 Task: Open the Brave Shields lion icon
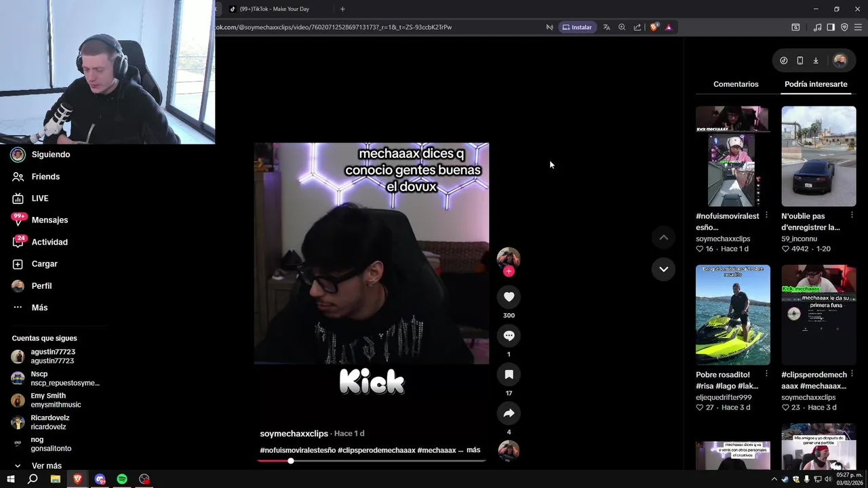[x=654, y=27]
